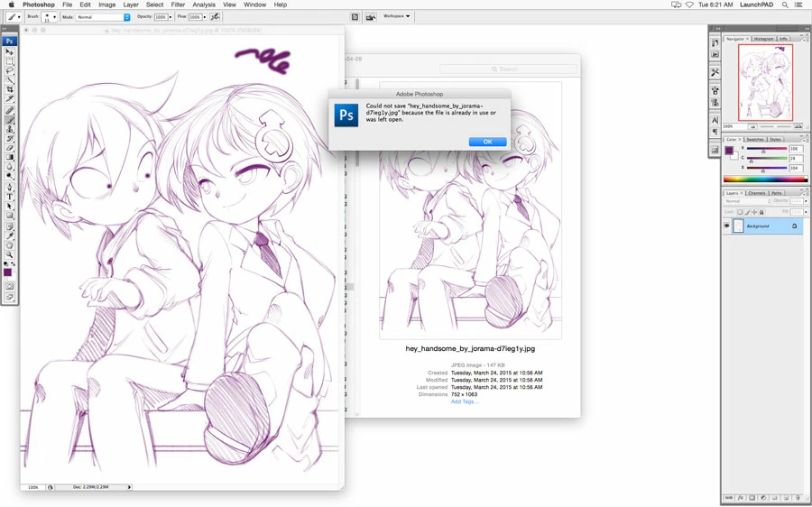Open the Layers blend mode dropdown
This screenshot has height=507, width=812.
[x=746, y=201]
